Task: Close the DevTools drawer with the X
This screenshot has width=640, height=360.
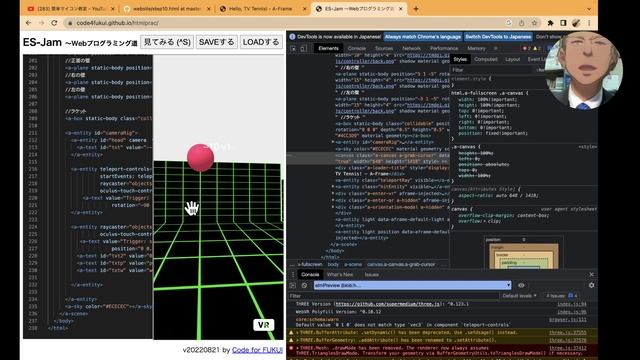Action: [x=591, y=274]
